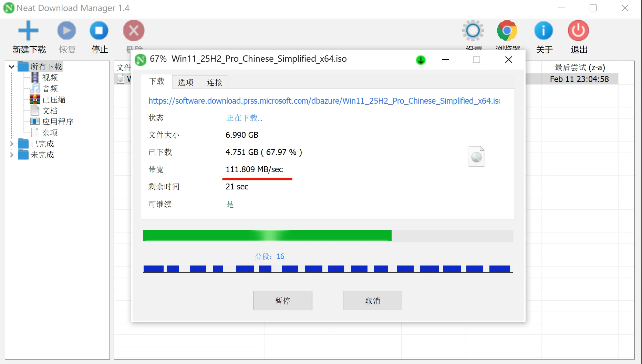Click the ISO file icon in download dialog
Viewport: 642px width, 364px height.
(x=476, y=157)
